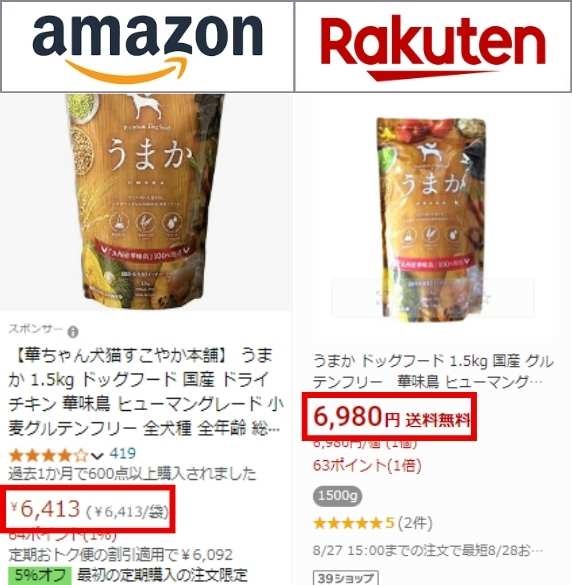Viewport: 572px width, 585px height.
Task: Open the Amazon うまか product image
Action: (145, 201)
